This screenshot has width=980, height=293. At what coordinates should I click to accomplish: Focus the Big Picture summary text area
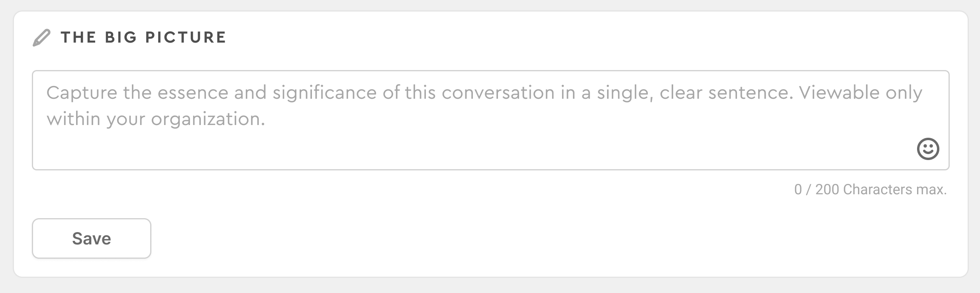tap(491, 120)
